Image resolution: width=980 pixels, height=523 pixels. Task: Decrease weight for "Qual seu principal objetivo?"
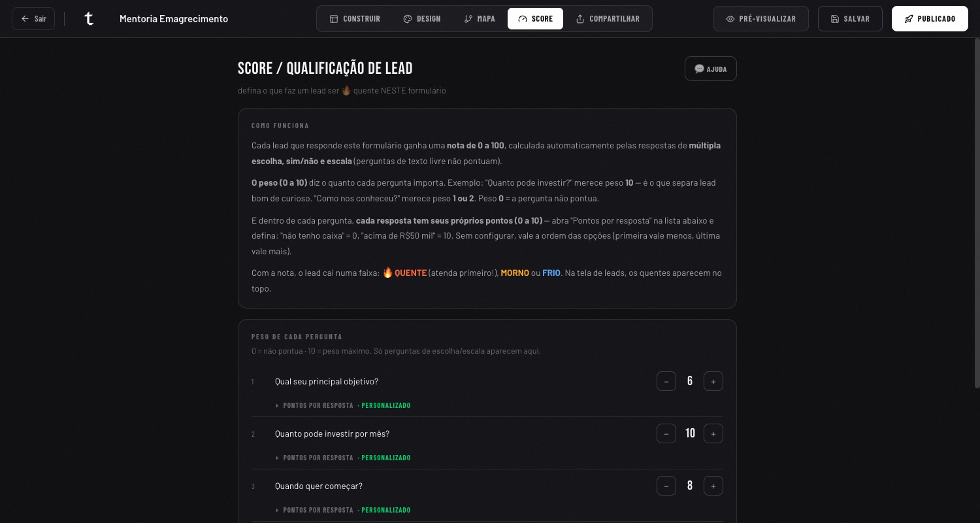coord(666,381)
